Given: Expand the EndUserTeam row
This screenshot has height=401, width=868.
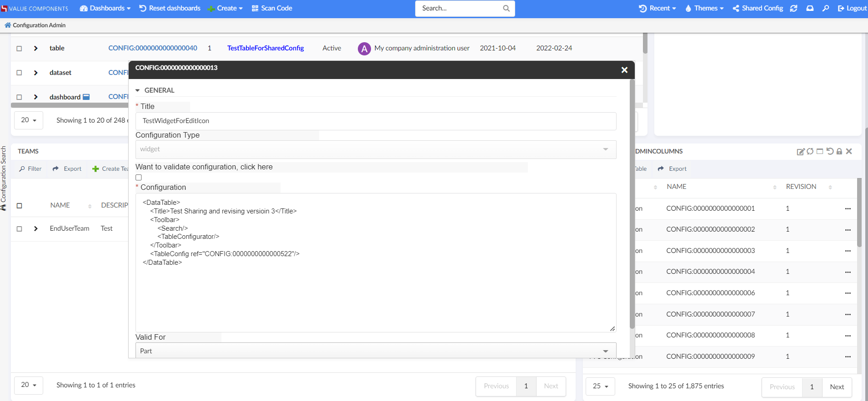Looking at the screenshot, I should pos(35,229).
